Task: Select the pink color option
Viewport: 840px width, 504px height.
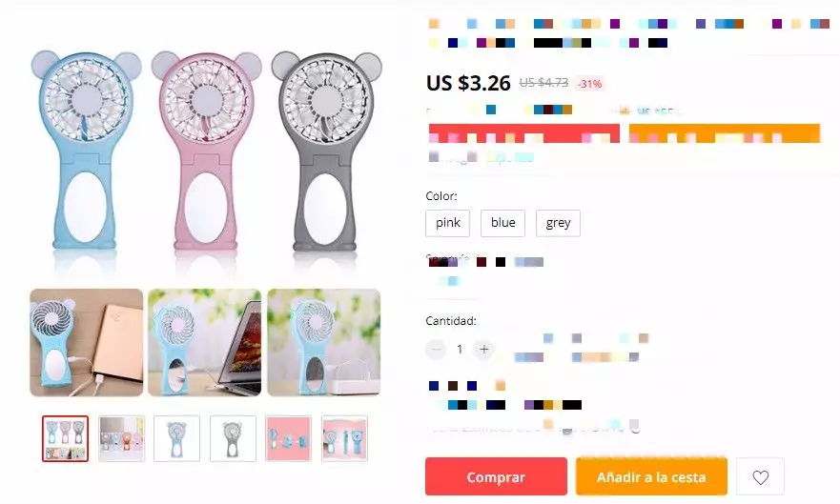Action: point(447,223)
